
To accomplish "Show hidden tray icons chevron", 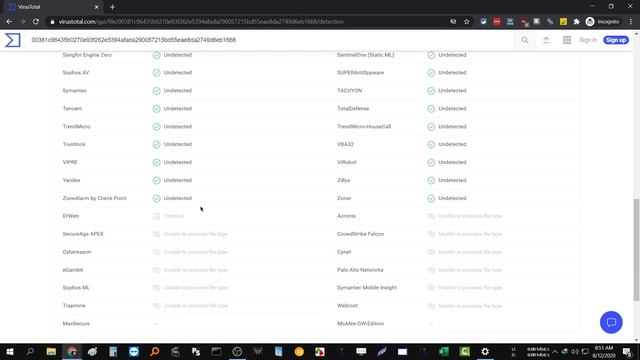I will (x=555, y=352).
